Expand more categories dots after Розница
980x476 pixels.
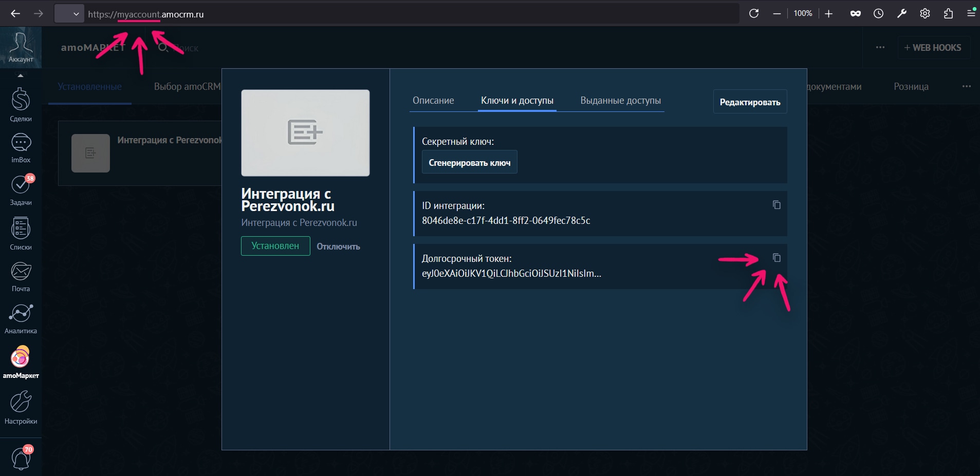tap(966, 86)
